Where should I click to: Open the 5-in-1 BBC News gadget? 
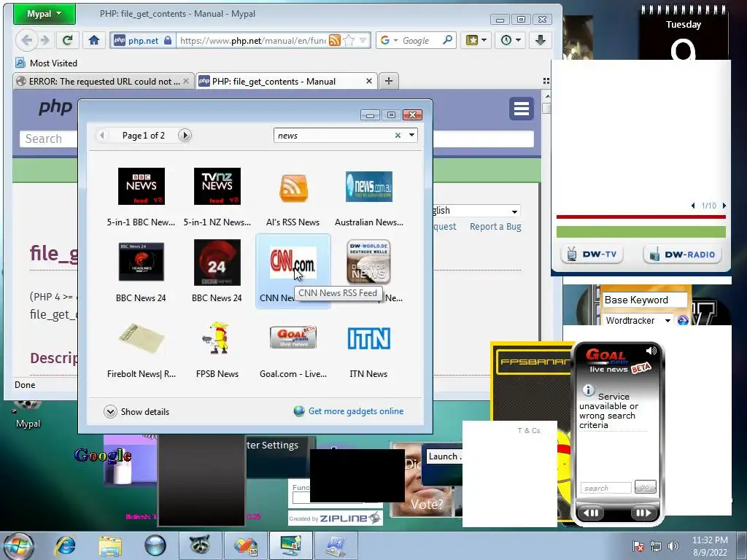pyautogui.click(x=141, y=196)
